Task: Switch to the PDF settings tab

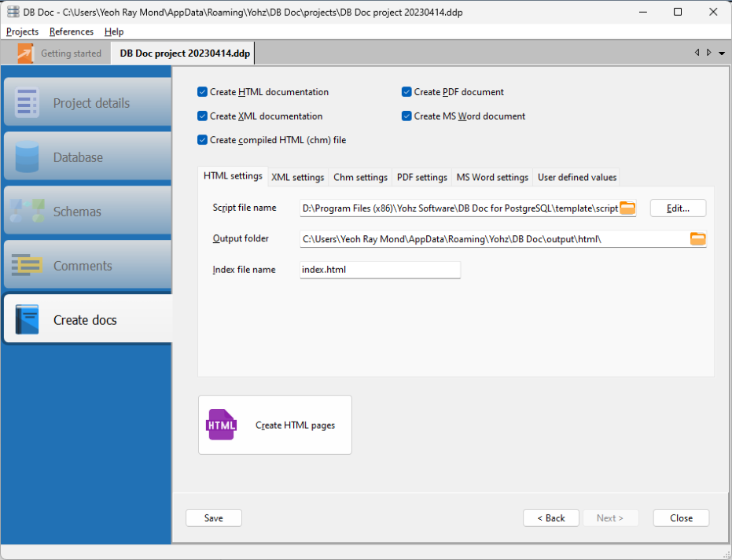Action: [421, 177]
